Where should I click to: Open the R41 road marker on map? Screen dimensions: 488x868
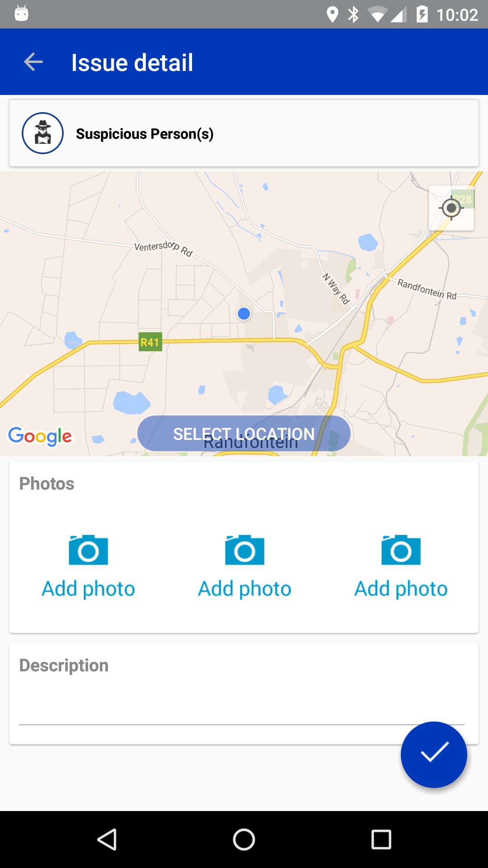150,342
